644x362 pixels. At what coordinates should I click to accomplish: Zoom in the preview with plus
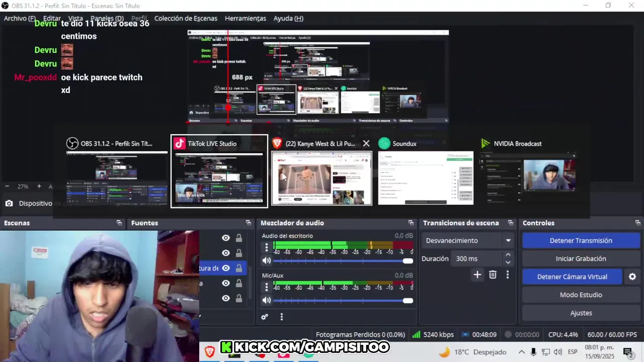tap(39, 186)
